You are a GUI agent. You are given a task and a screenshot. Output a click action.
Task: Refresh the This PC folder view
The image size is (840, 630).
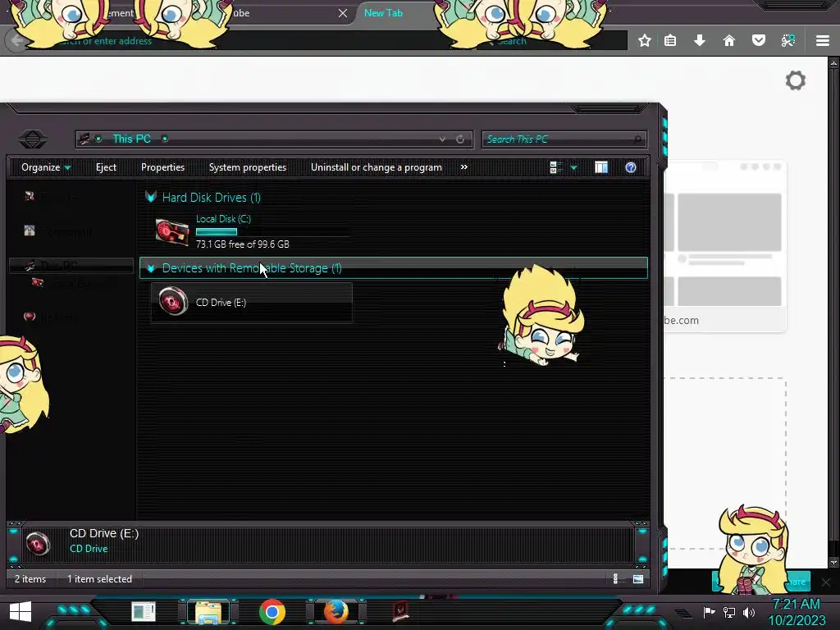pyautogui.click(x=460, y=139)
